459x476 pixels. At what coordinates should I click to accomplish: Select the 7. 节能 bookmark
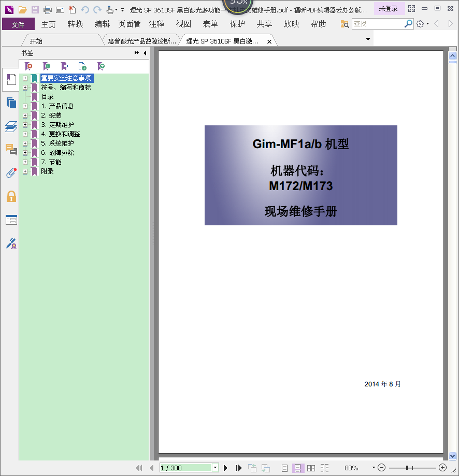pyautogui.click(x=51, y=162)
